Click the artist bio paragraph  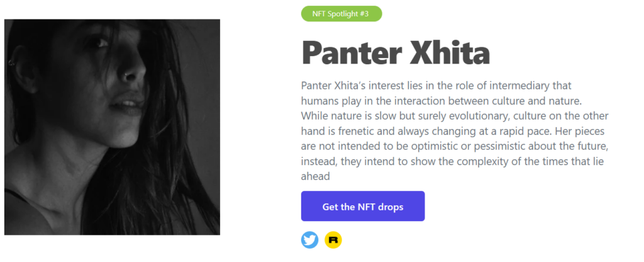point(455,131)
